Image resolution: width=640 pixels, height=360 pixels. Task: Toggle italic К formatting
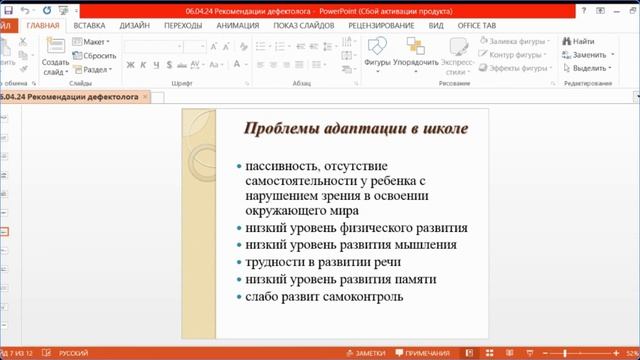click(143, 65)
